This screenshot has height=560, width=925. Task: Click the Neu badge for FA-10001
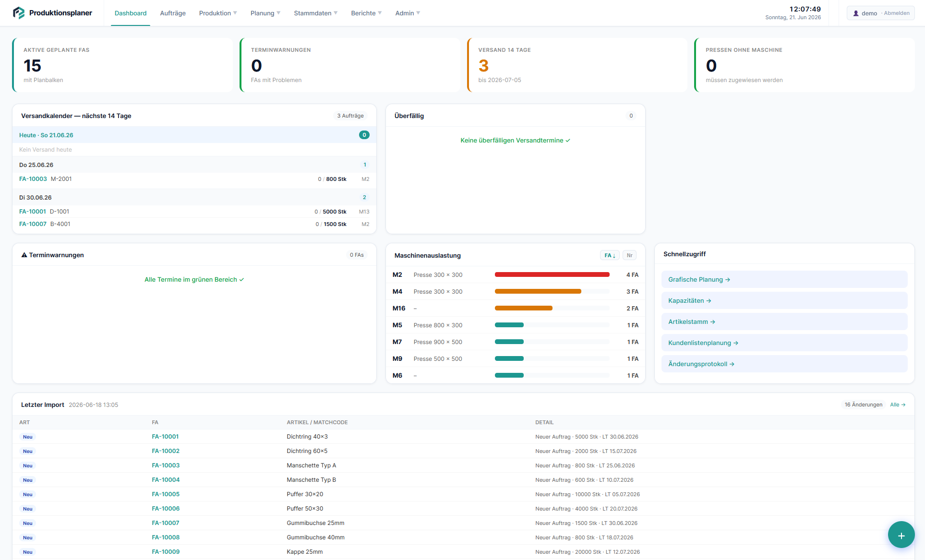[28, 437]
